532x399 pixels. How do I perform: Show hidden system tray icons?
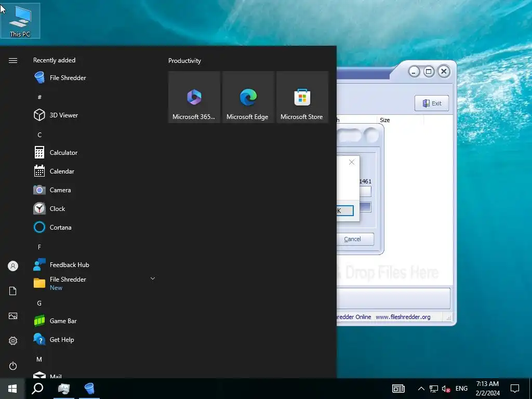click(421, 389)
